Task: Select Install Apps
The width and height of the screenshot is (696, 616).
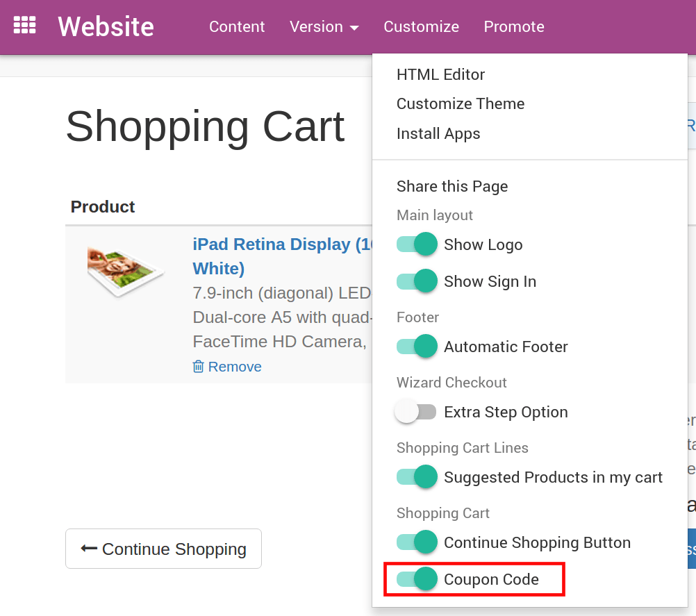Action: 438,133
